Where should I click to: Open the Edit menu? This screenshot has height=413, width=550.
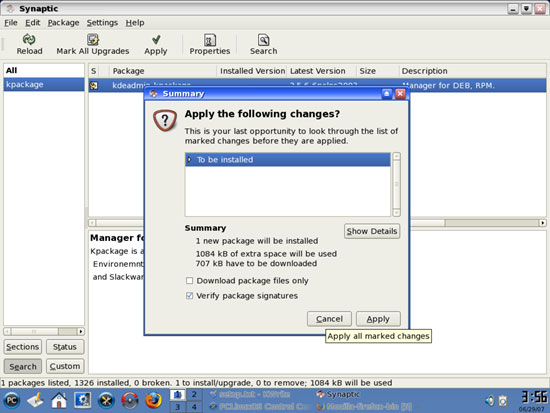pyautogui.click(x=33, y=23)
